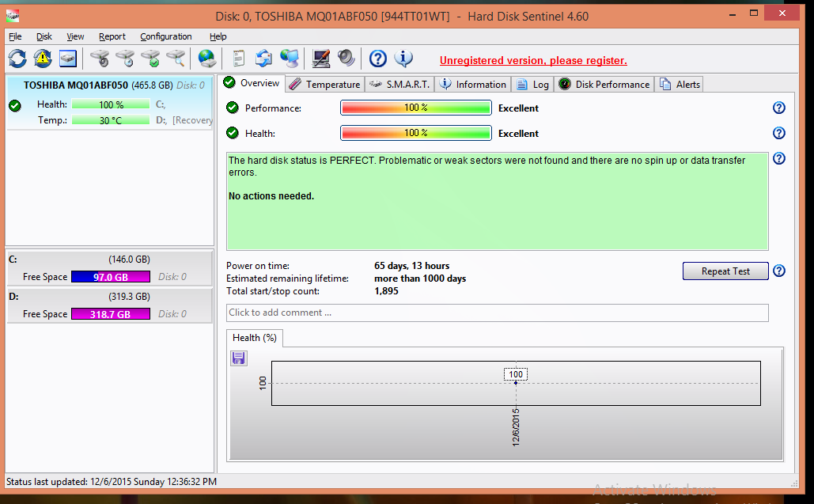
Task: Click the green check icon beside Performance
Action: pyautogui.click(x=233, y=108)
